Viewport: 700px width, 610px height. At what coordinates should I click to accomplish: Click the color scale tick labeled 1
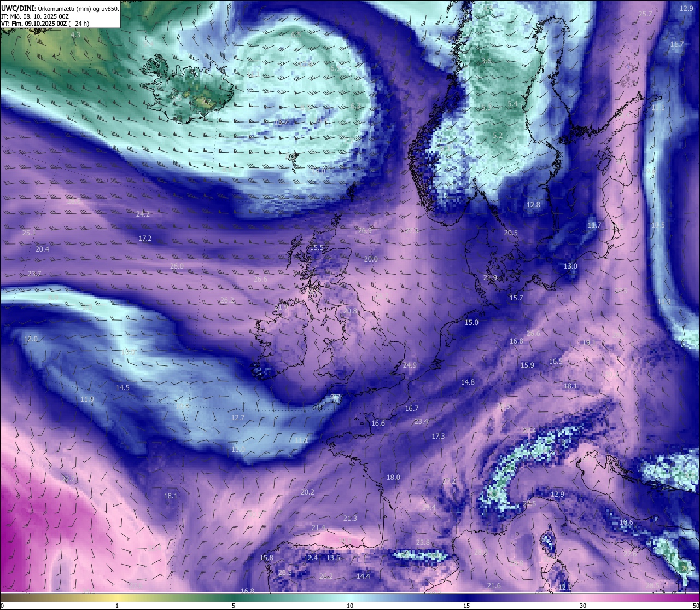[x=117, y=606]
